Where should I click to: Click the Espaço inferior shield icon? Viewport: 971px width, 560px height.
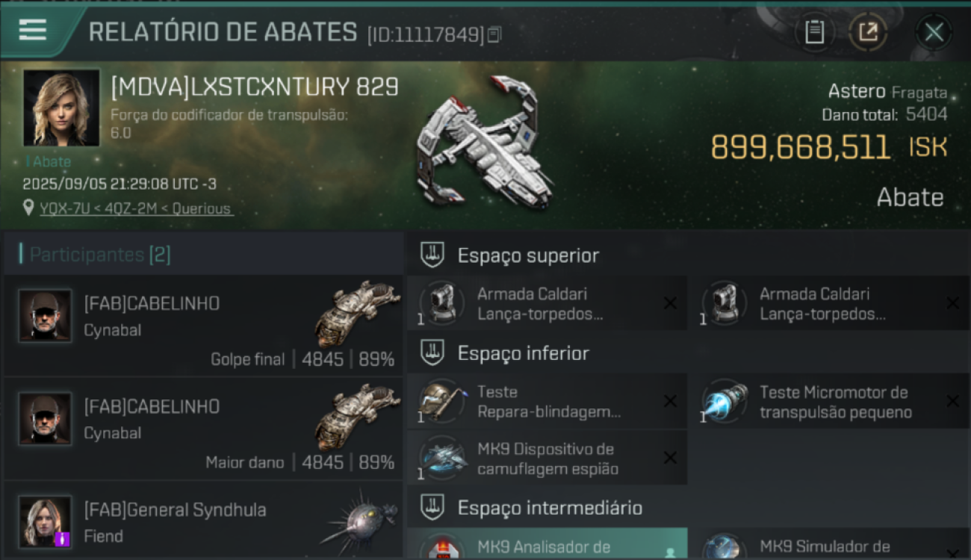[432, 353]
